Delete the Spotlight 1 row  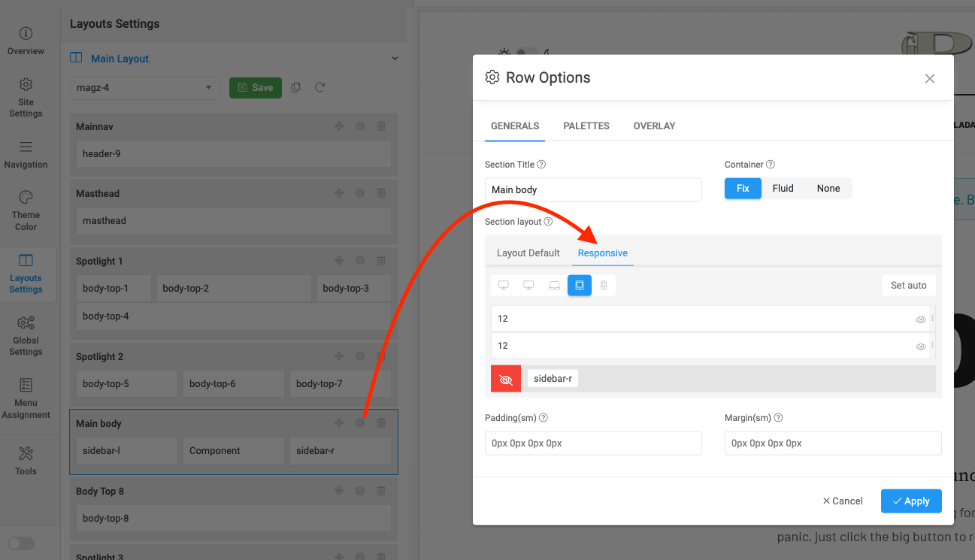[x=381, y=261]
